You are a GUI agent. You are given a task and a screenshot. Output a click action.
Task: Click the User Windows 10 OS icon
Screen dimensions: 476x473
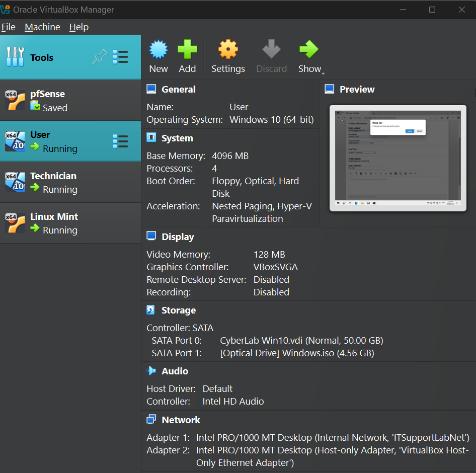(15, 141)
